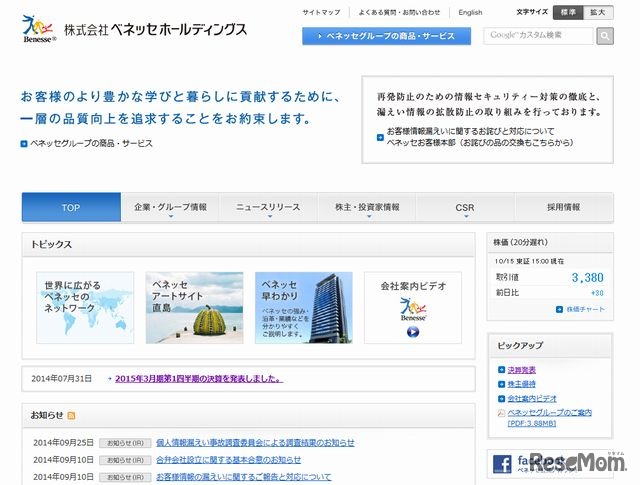Screen dimensions: 640x485
Task: Click the ピックアップ section heading
Action: [520, 345]
